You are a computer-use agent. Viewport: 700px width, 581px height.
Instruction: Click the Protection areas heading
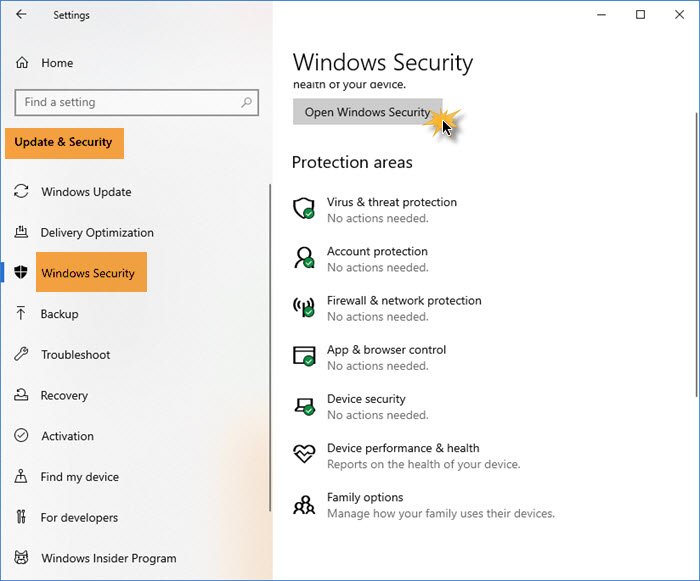(x=352, y=162)
